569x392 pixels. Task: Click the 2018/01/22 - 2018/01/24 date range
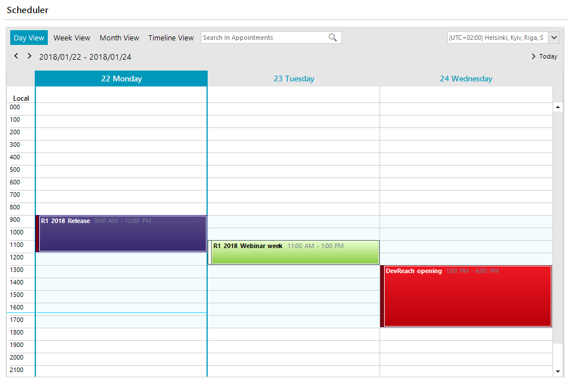85,57
